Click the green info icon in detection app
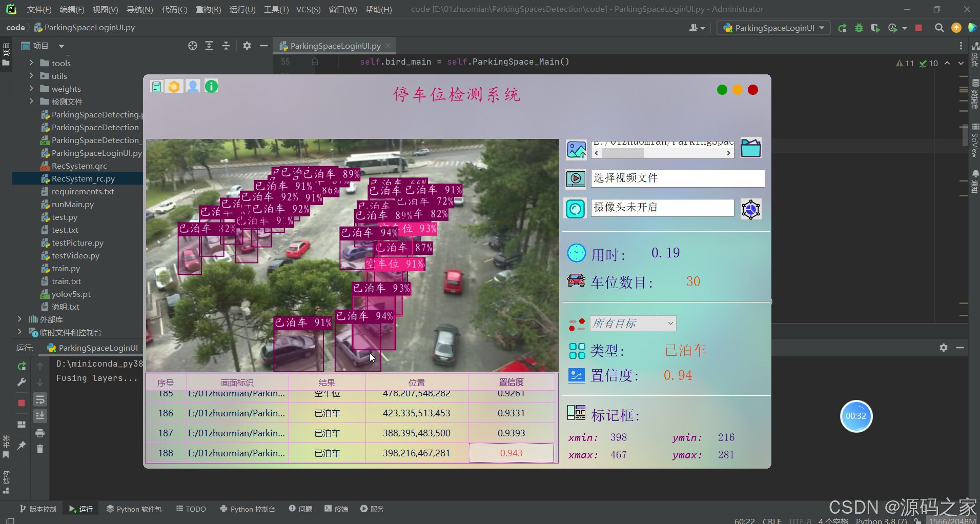This screenshot has height=524, width=980. 211,86
